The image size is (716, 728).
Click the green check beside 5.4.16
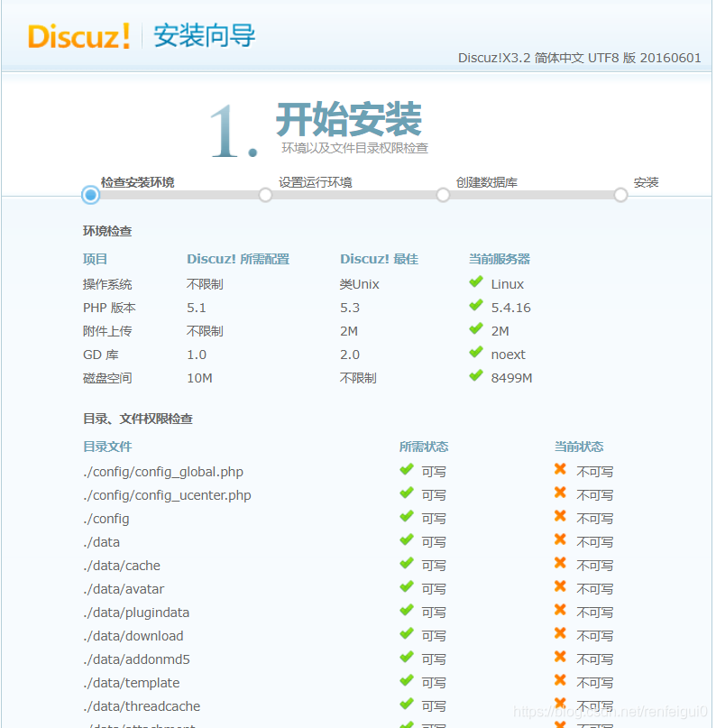click(476, 305)
